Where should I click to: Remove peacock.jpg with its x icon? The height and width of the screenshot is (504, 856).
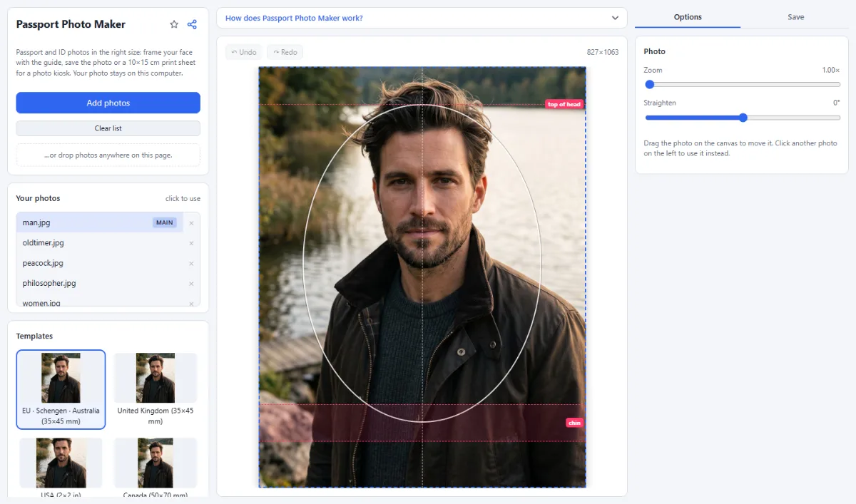pyautogui.click(x=191, y=263)
